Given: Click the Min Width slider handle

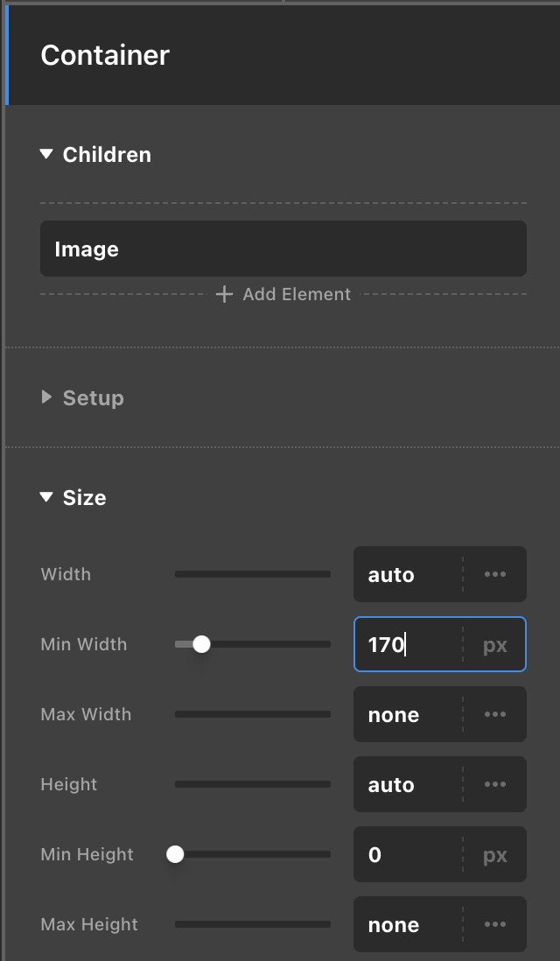Looking at the screenshot, I should point(201,645).
